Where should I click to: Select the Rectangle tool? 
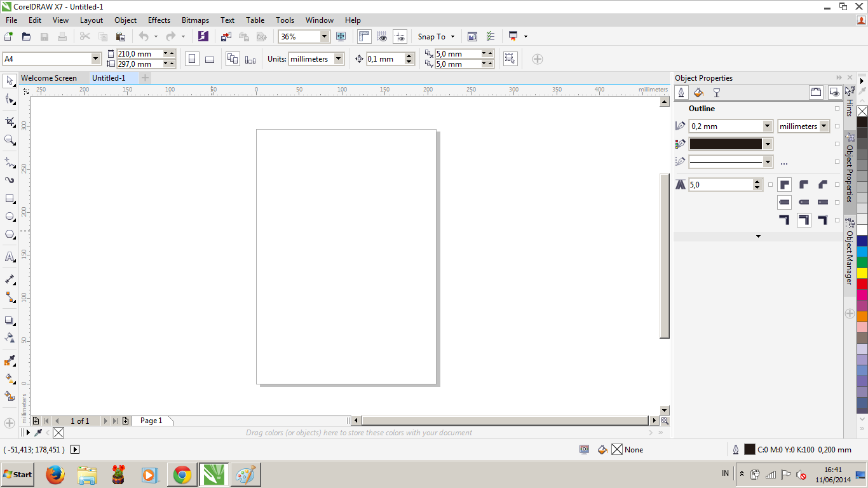point(8,198)
